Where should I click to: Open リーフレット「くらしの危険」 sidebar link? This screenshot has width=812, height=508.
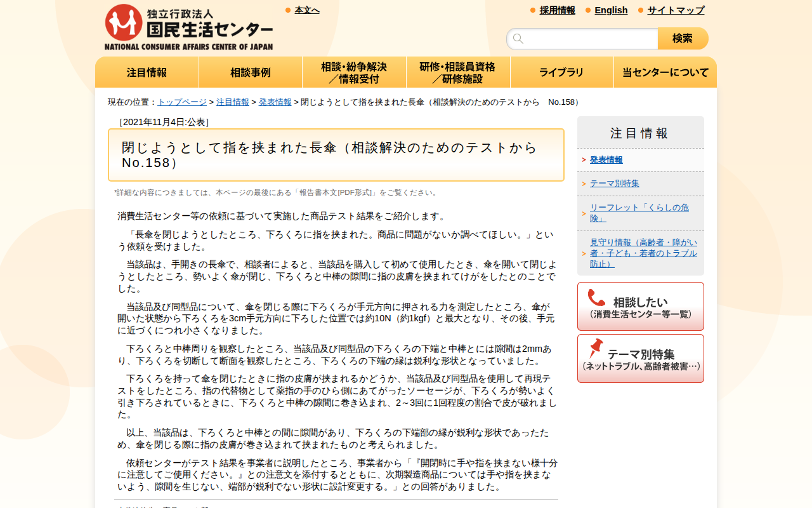(639, 213)
